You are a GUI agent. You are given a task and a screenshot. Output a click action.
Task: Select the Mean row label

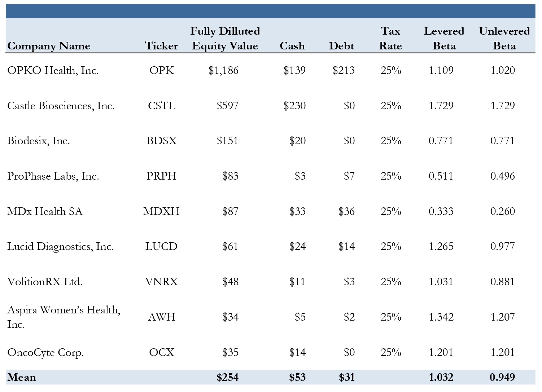pos(22,378)
